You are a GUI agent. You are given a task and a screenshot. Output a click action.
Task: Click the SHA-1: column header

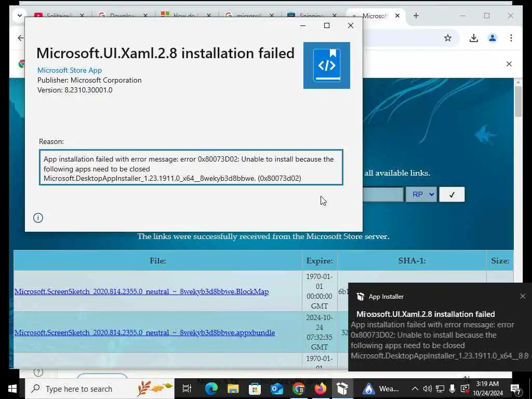(x=412, y=261)
